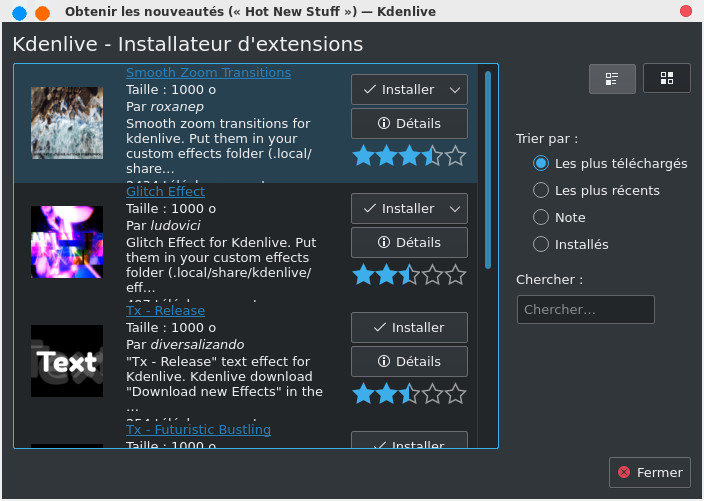The width and height of the screenshot is (704, 501).
Task: Install the Tx - Release extension
Action: pyautogui.click(x=409, y=327)
